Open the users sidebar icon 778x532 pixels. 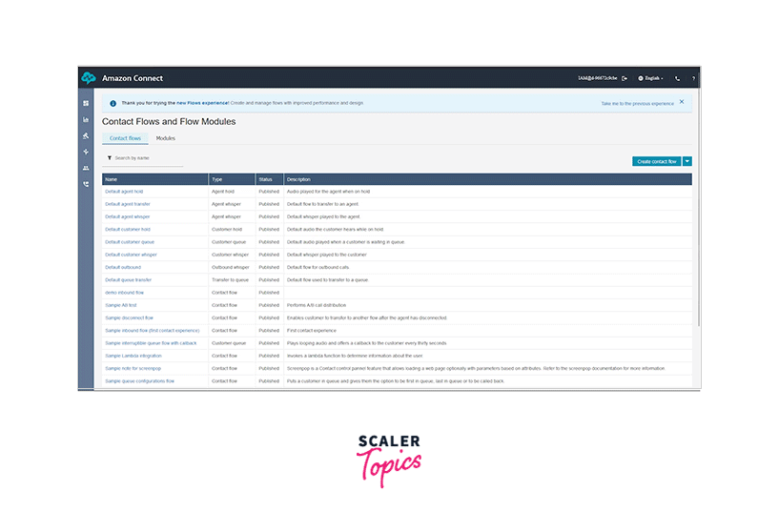click(x=86, y=168)
